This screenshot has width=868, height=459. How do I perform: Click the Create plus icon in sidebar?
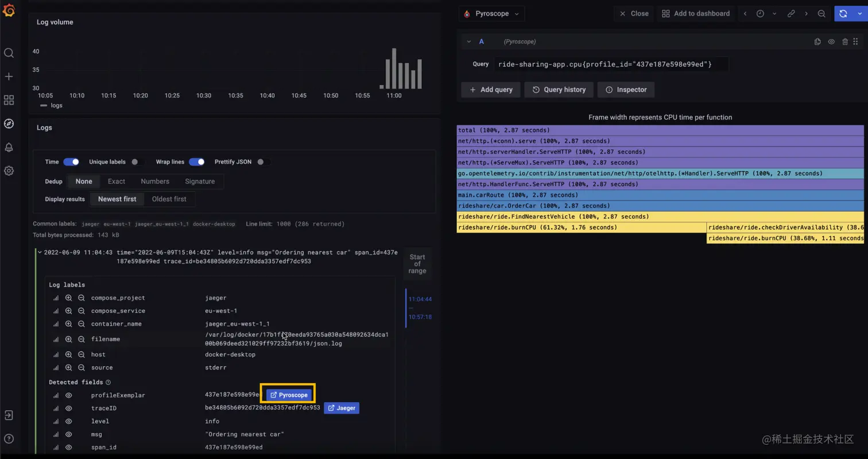[x=9, y=76]
